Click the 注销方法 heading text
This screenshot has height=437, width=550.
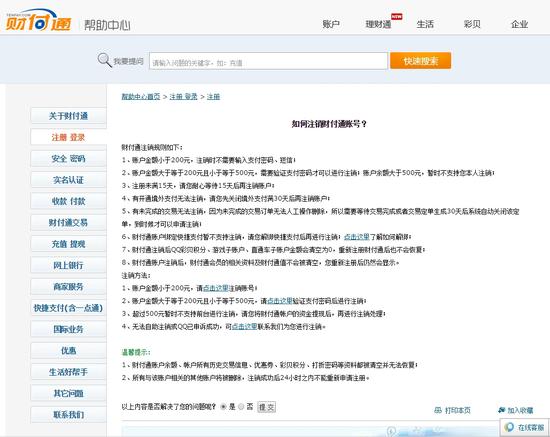[x=136, y=275]
